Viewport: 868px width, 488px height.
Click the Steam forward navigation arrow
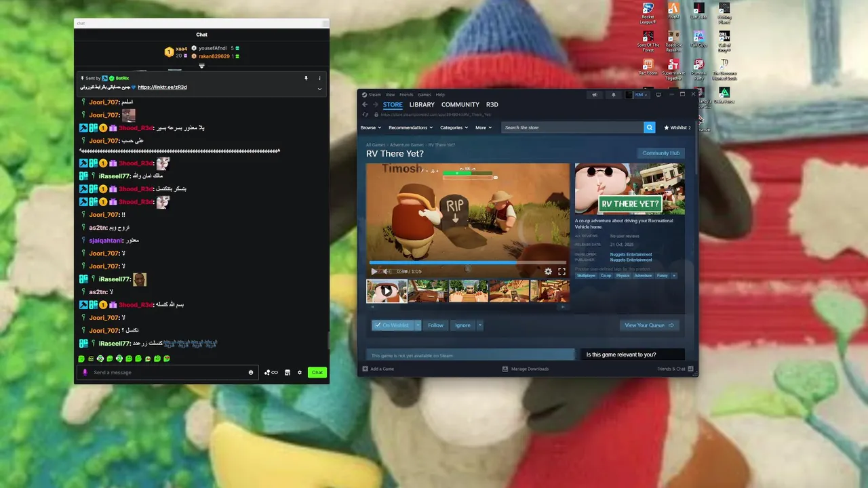coord(375,104)
